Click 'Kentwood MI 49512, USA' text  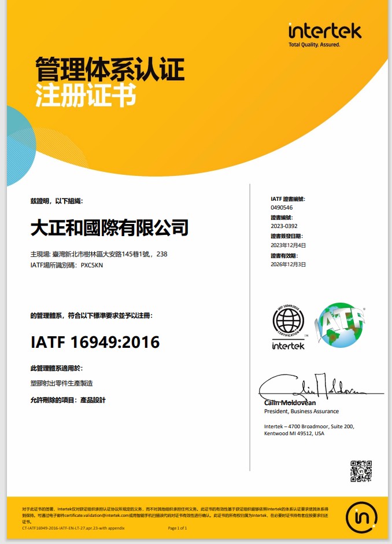tap(294, 433)
